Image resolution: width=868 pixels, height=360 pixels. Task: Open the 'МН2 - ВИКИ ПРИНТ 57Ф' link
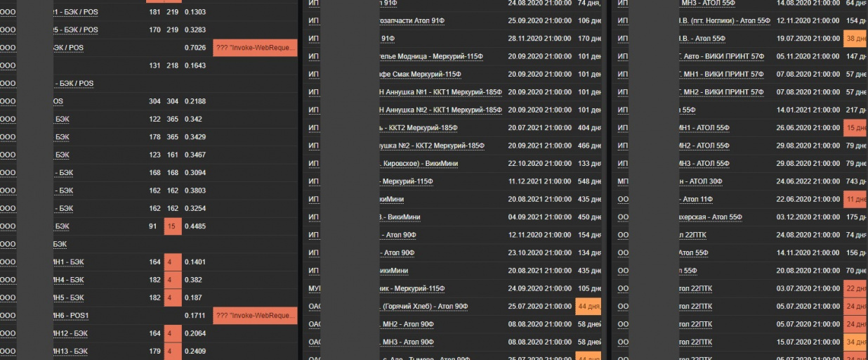tap(721, 92)
